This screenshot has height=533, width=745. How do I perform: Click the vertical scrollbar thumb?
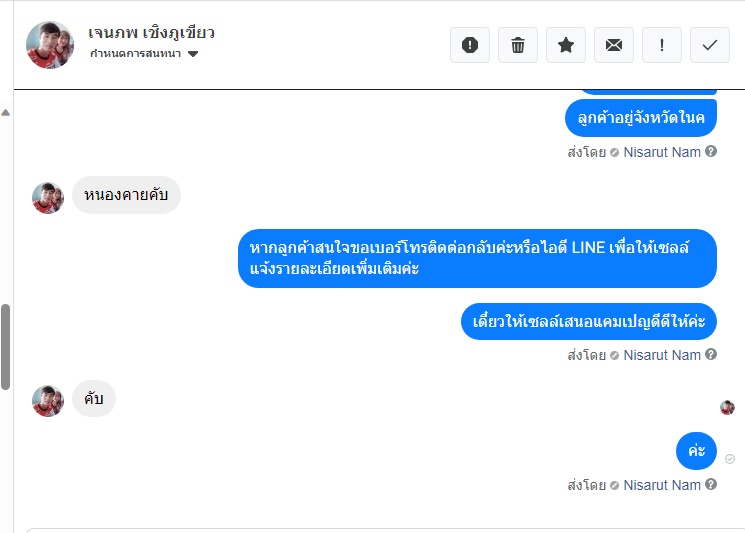(6, 347)
